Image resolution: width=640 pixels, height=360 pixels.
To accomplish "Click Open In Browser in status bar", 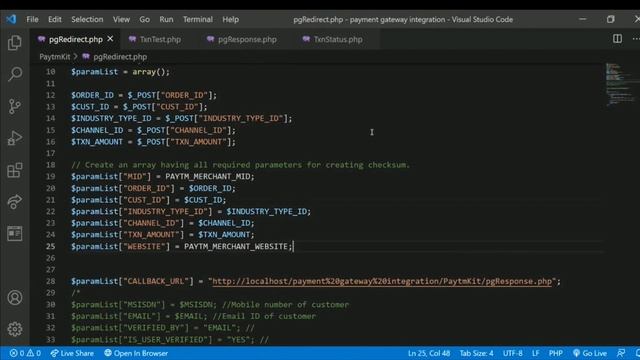I will [136, 353].
